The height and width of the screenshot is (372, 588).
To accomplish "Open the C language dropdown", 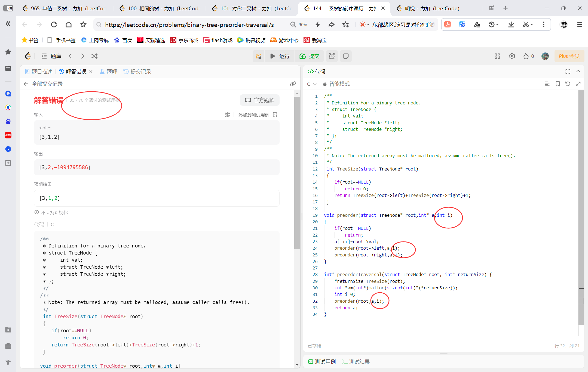I will pos(312,84).
